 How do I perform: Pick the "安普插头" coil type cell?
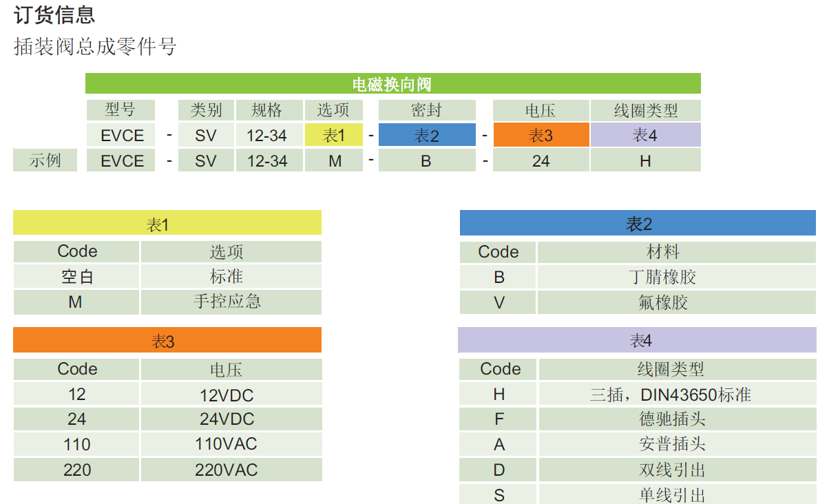point(676,445)
